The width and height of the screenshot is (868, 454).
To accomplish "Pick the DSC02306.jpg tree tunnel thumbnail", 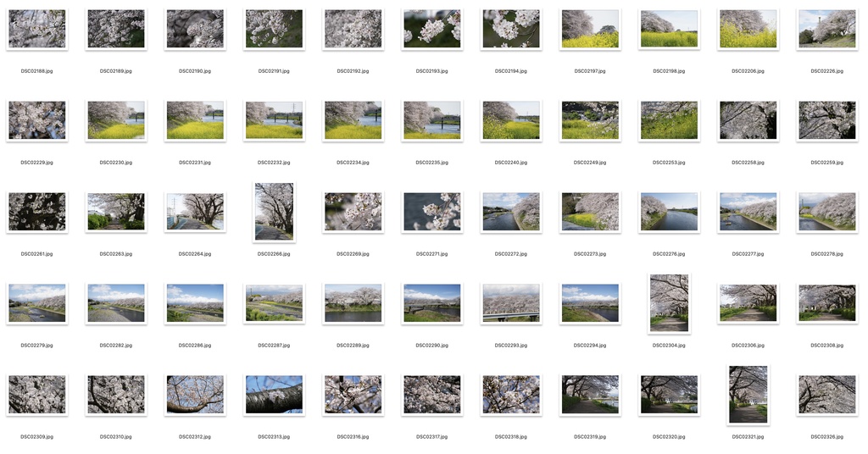I will [748, 303].
